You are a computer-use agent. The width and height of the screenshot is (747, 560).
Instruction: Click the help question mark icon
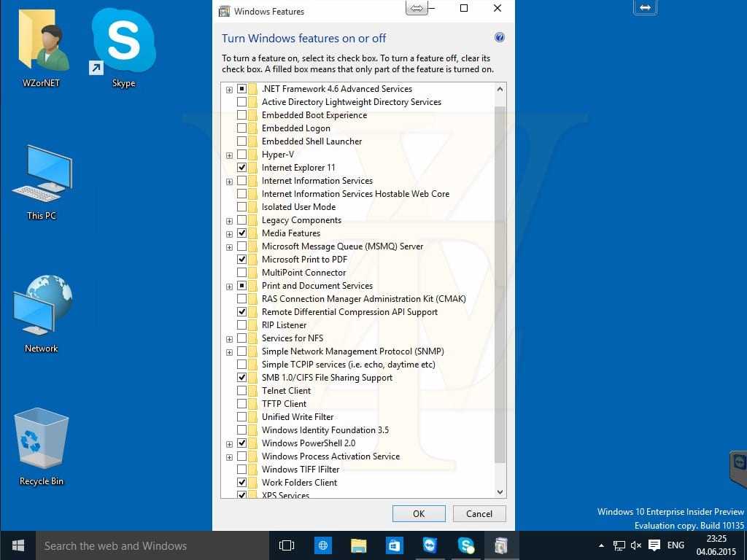tap(500, 38)
